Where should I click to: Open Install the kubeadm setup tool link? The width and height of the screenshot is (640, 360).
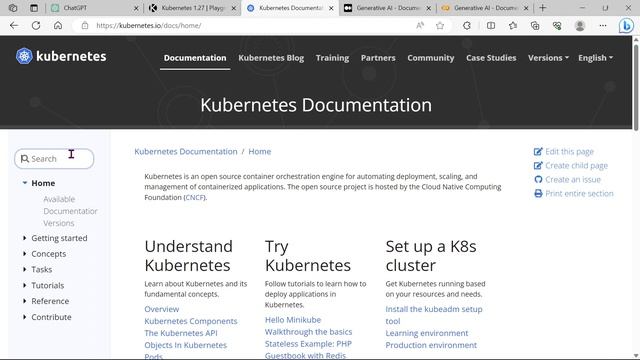pyautogui.click(x=434, y=315)
